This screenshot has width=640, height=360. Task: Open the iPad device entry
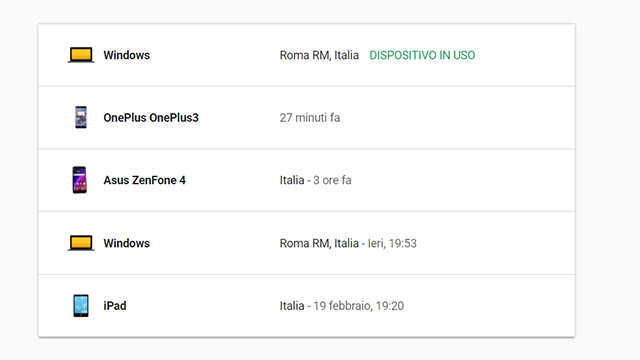307,306
